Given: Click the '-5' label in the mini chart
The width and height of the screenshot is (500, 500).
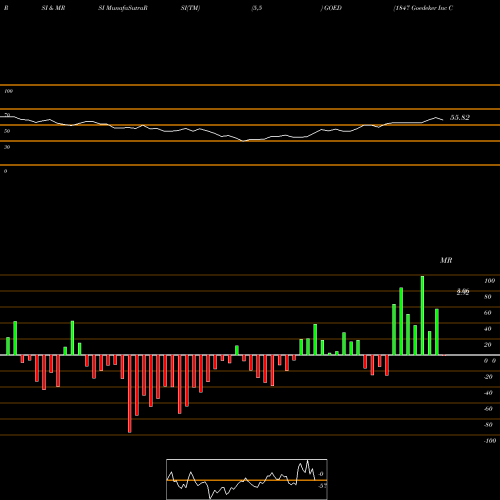Looking at the screenshot, I should pyautogui.click(x=322, y=486).
